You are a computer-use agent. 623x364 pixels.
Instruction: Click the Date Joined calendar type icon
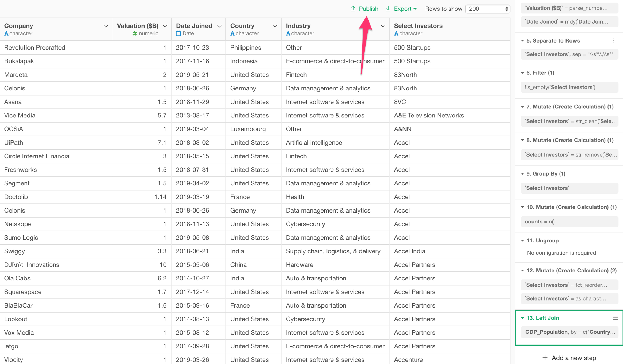click(x=178, y=33)
